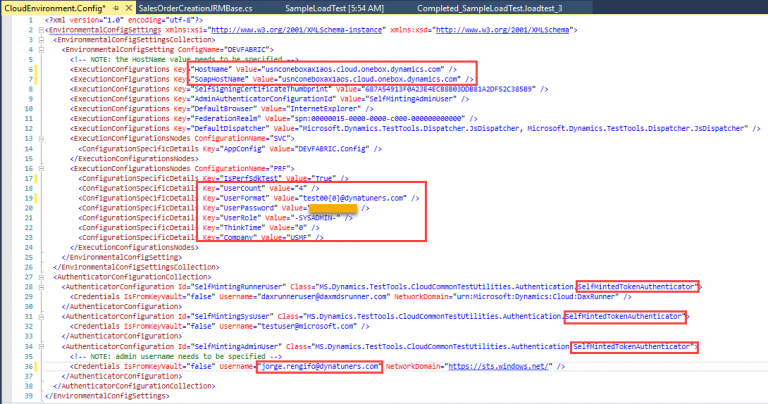Click SelfMintedTokenAuthenticator class on line 34
Image resolution: width=768 pixels, height=404 pixels.
coord(632,347)
